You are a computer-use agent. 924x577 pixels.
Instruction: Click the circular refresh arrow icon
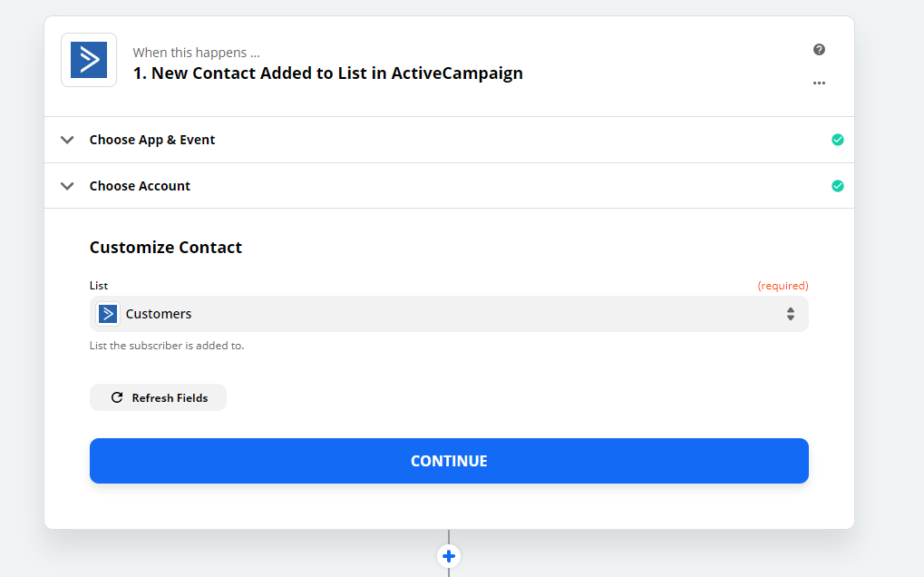(117, 398)
